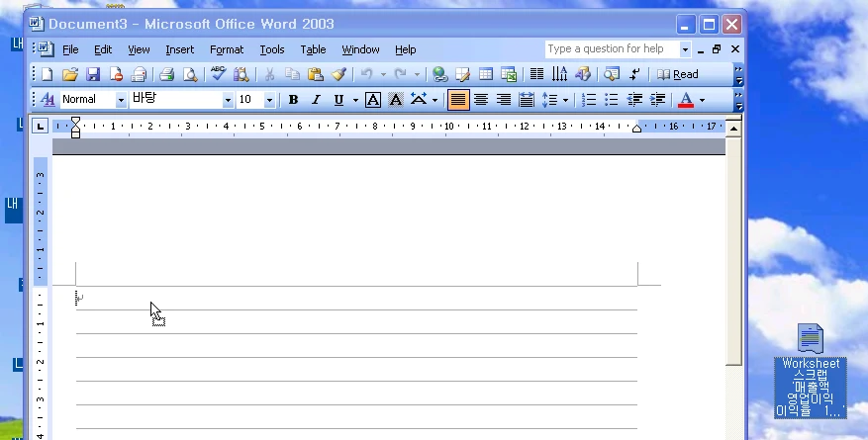Click the Columns icon
The height and width of the screenshot is (440, 868).
tap(536, 74)
